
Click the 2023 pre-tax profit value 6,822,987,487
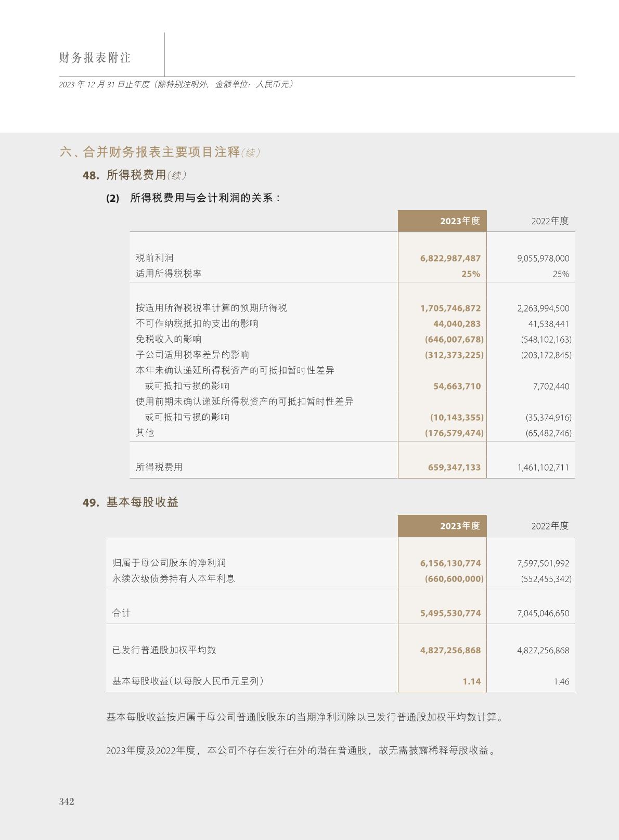coord(450,259)
